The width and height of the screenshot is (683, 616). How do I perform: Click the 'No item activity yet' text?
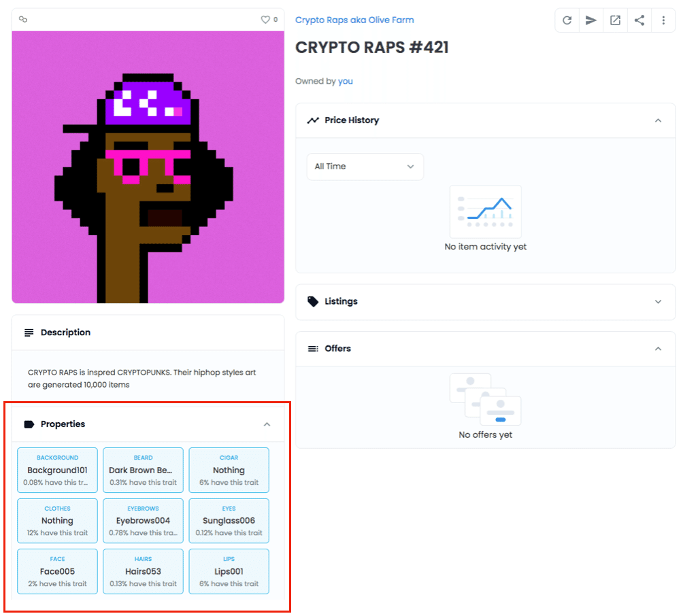pyautogui.click(x=485, y=247)
